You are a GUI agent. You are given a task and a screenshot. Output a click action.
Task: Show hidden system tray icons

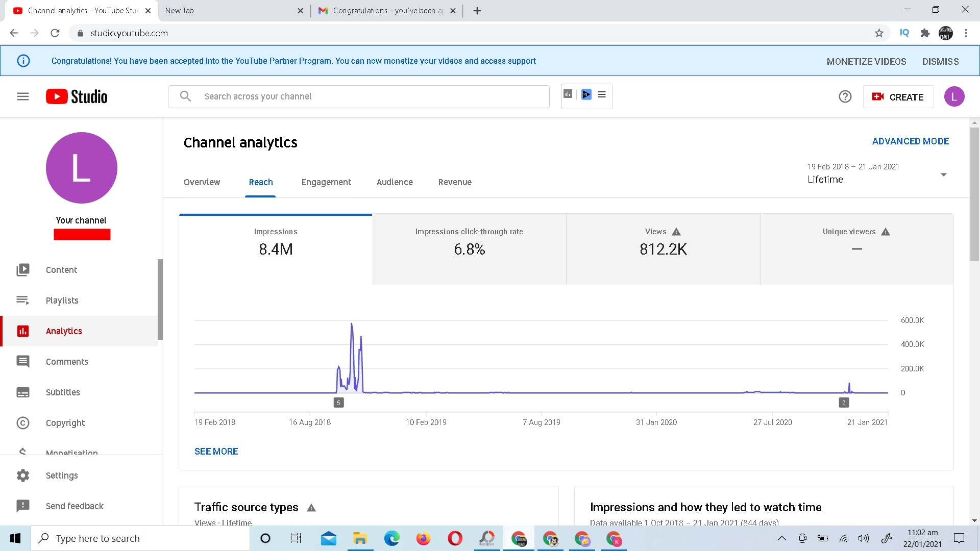(x=781, y=538)
